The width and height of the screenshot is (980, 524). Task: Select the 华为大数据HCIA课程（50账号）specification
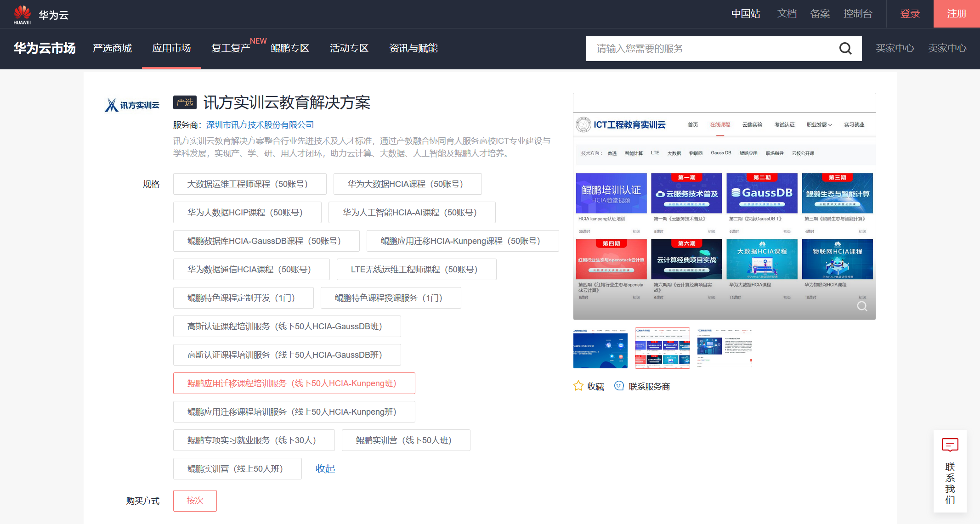coord(408,184)
